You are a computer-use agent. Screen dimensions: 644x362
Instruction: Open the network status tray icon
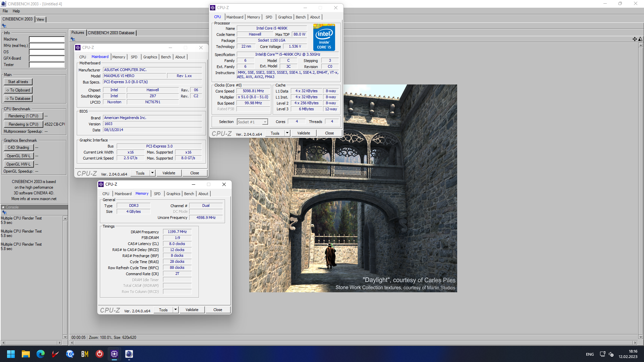pos(602,354)
